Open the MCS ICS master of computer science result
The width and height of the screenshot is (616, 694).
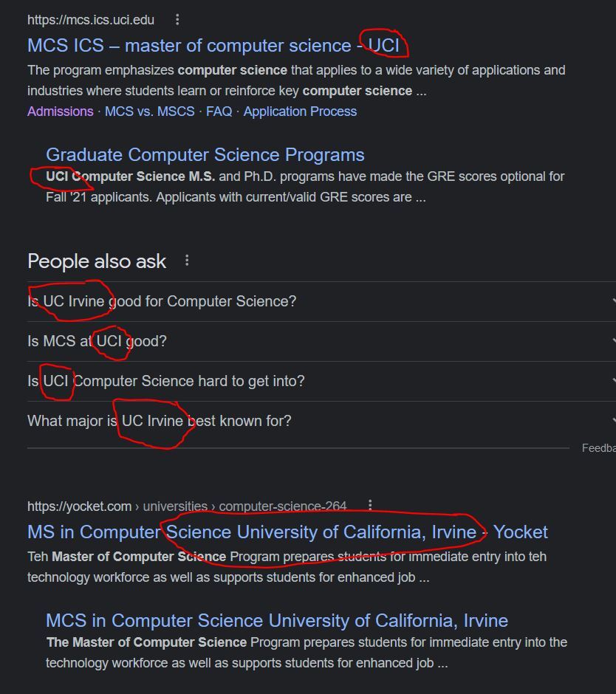(213, 46)
